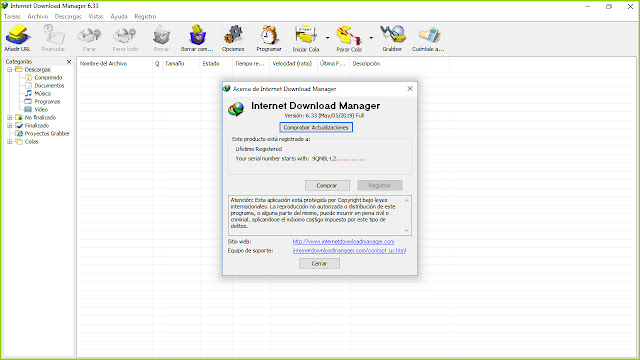Expand the Colas tree node

point(9,142)
